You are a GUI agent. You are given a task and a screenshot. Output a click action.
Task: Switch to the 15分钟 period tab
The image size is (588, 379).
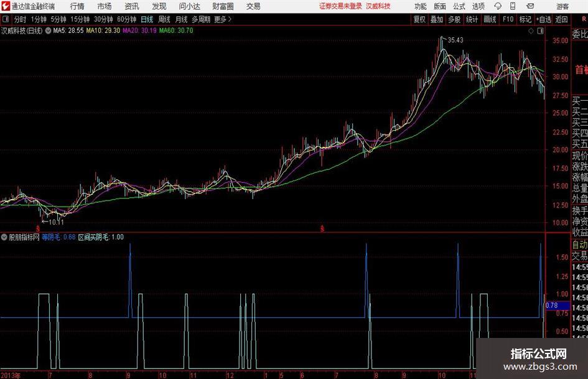[x=80, y=19]
